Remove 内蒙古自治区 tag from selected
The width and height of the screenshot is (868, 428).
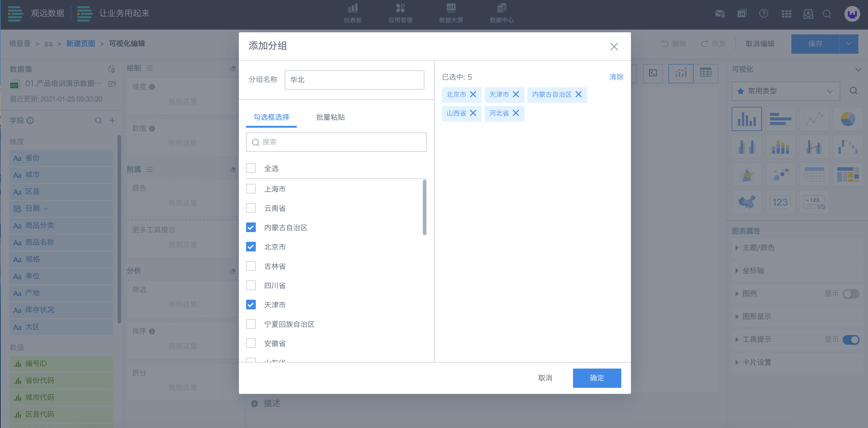[x=578, y=94]
